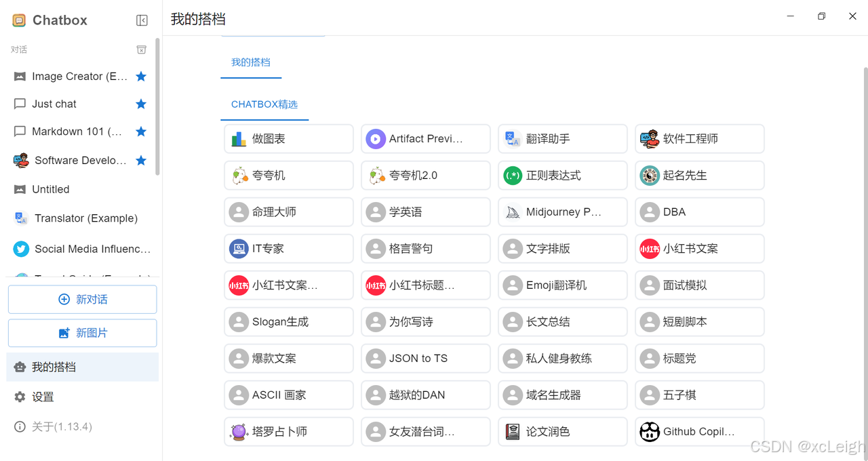Pick the 短剧脚本 copilot
Viewport: 868px width, 461px height.
pyautogui.click(x=700, y=322)
